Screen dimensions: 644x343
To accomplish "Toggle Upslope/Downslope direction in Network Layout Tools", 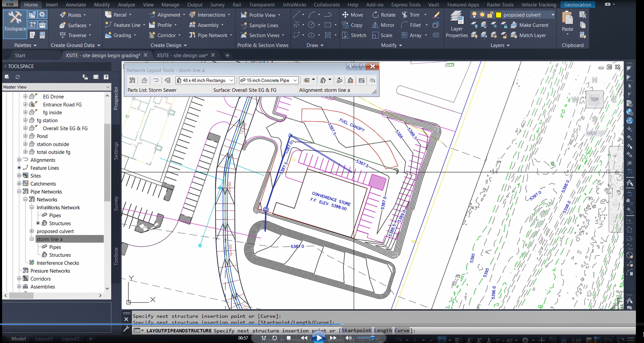I will 339,80.
